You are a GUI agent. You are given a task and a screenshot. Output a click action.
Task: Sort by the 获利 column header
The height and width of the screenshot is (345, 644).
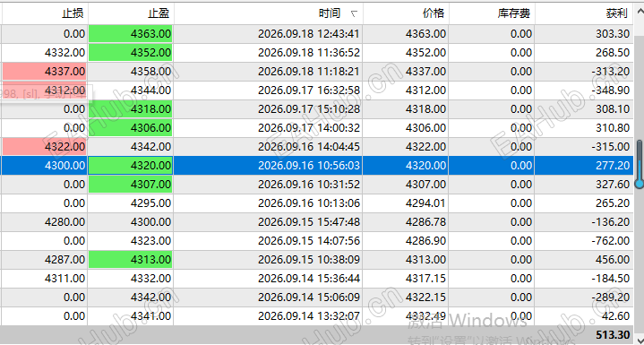click(584, 13)
